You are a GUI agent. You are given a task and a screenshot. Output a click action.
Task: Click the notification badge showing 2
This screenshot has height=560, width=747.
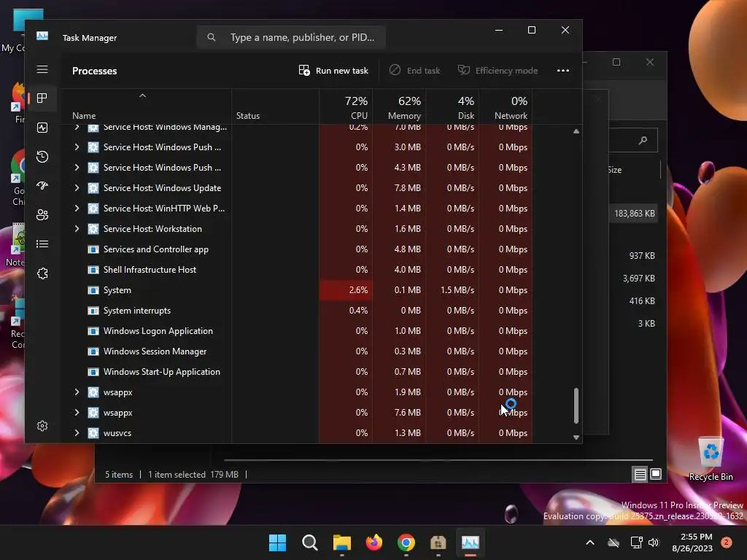click(726, 542)
